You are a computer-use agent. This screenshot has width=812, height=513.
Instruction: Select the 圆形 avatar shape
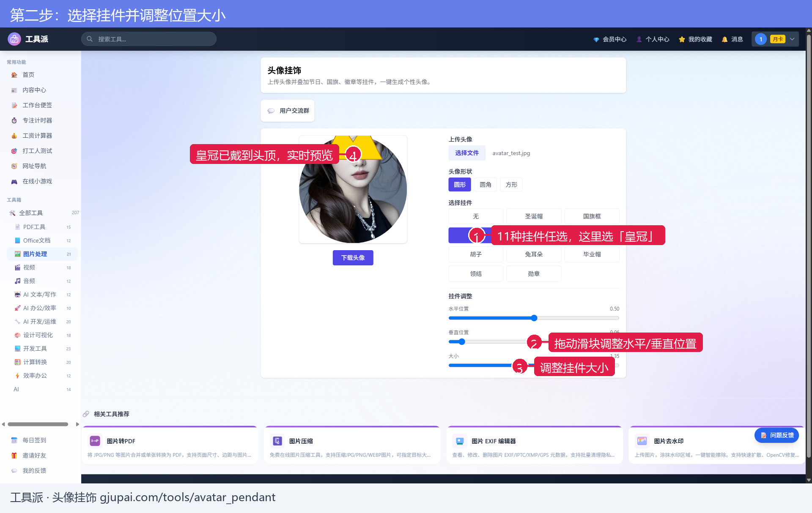pos(460,185)
